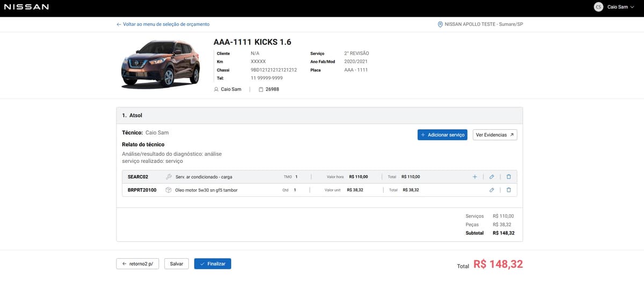Delete the SEARC02 service with the trash icon
Viewport: 644px width, 299px height.
click(x=509, y=177)
